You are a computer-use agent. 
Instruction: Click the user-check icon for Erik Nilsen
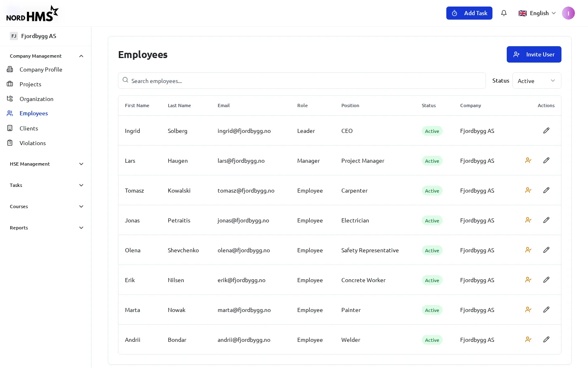click(528, 280)
